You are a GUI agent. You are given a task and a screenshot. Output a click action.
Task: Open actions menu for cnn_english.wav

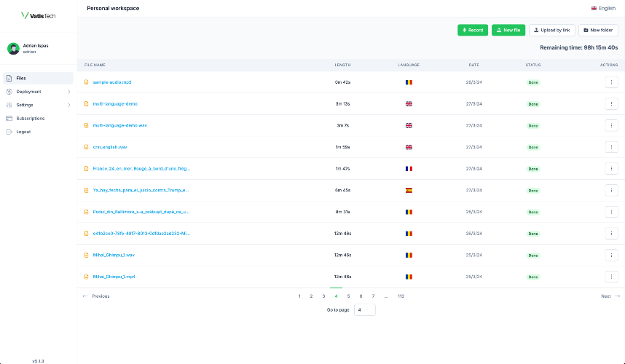coord(611,147)
